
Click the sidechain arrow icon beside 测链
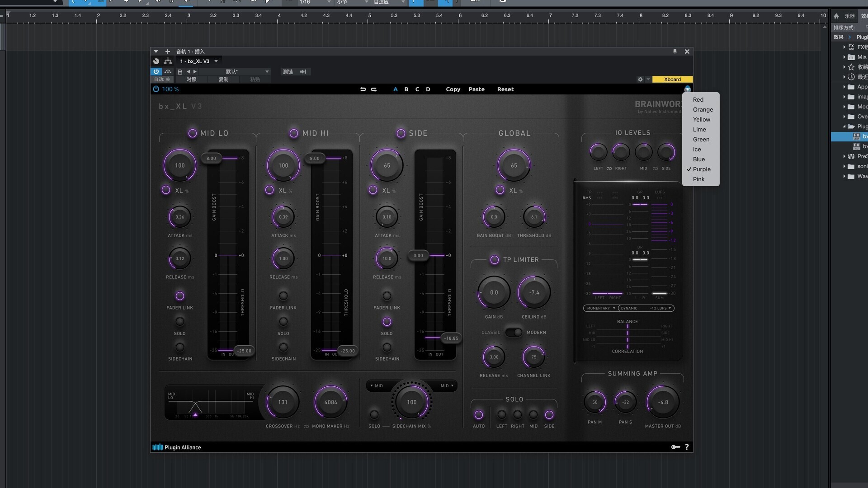pos(303,71)
